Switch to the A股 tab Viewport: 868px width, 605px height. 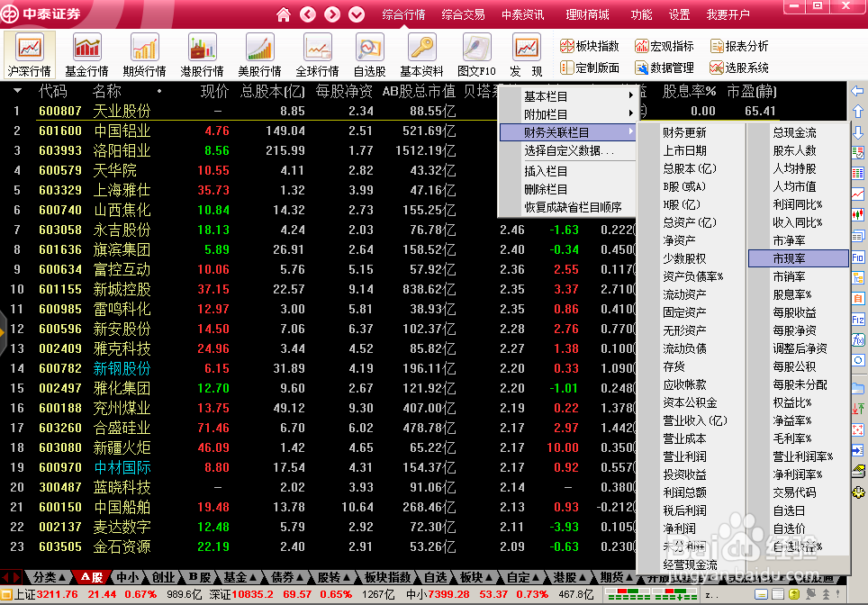(x=92, y=577)
